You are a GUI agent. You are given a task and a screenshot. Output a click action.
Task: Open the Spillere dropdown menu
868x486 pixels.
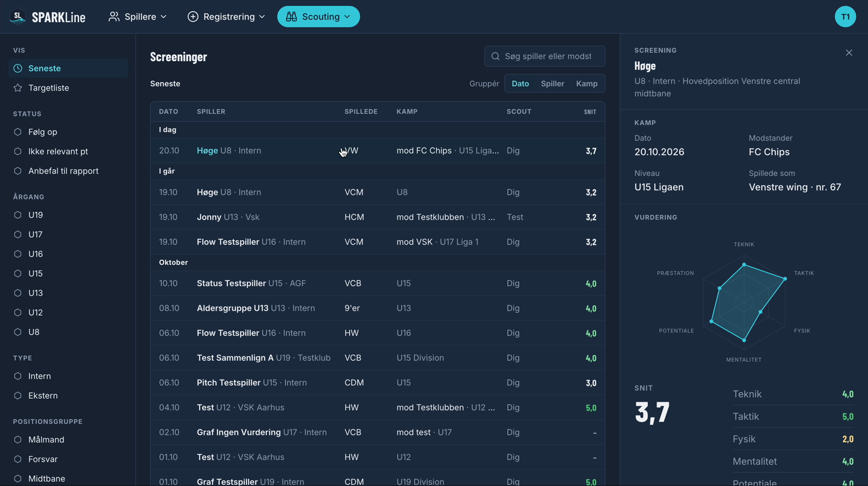coord(137,17)
